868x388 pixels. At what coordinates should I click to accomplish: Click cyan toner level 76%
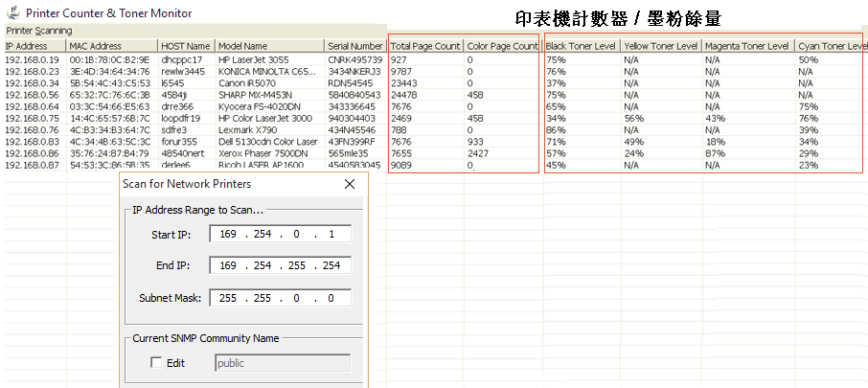tap(809, 118)
